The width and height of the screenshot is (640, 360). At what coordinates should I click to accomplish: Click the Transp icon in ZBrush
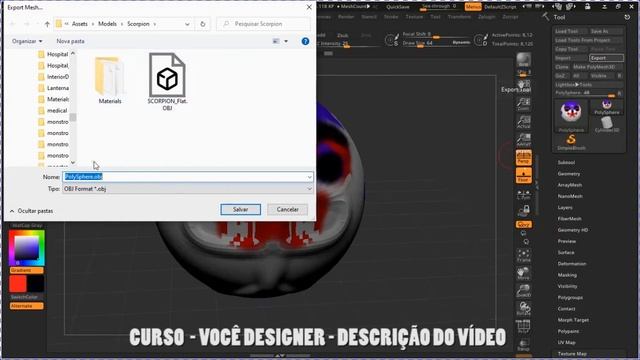click(523, 345)
